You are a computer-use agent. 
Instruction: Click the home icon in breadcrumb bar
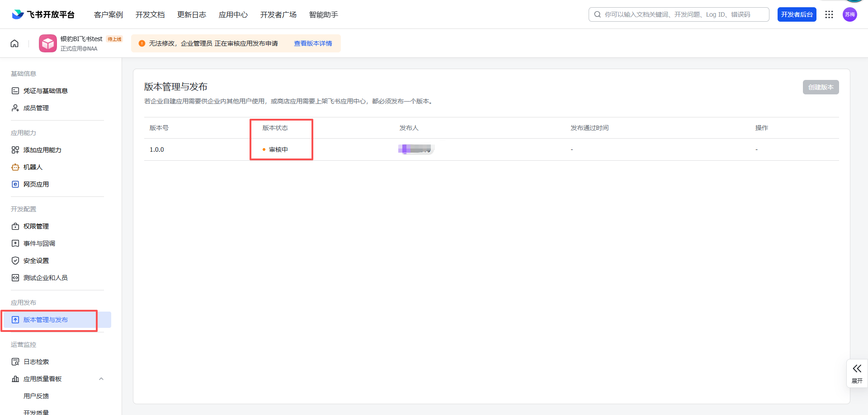coord(14,43)
